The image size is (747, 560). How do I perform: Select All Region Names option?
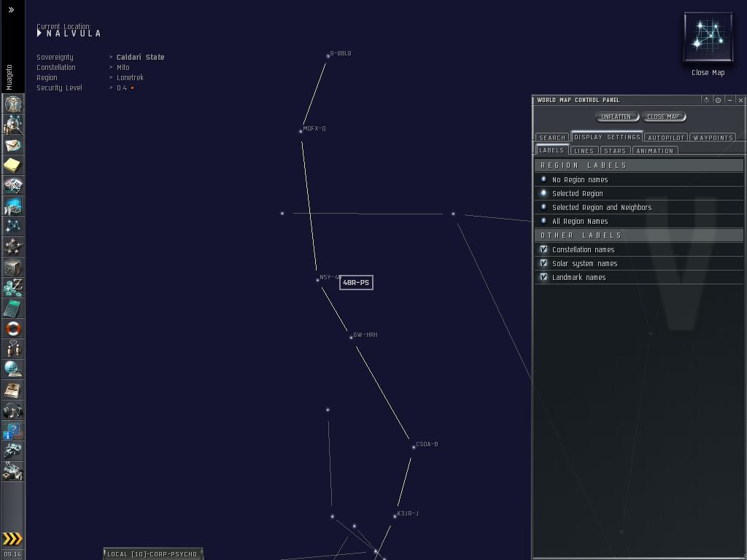pyautogui.click(x=543, y=221)
